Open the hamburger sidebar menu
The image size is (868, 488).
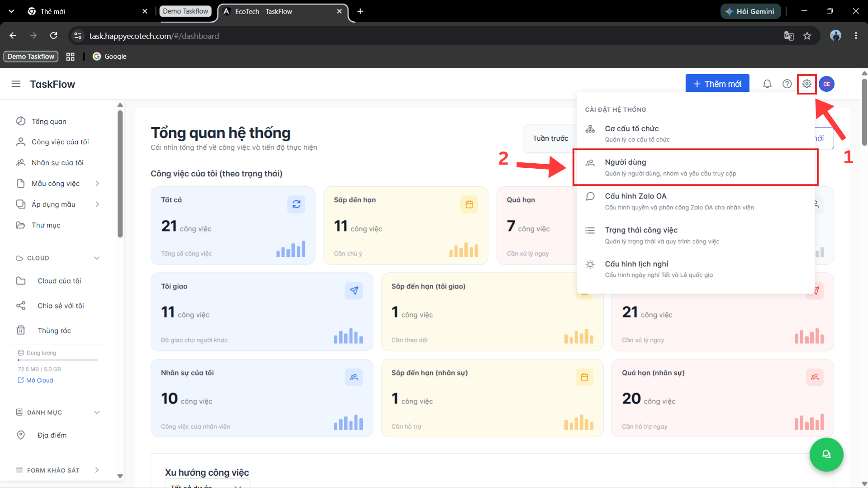click(x=16, y=84)
